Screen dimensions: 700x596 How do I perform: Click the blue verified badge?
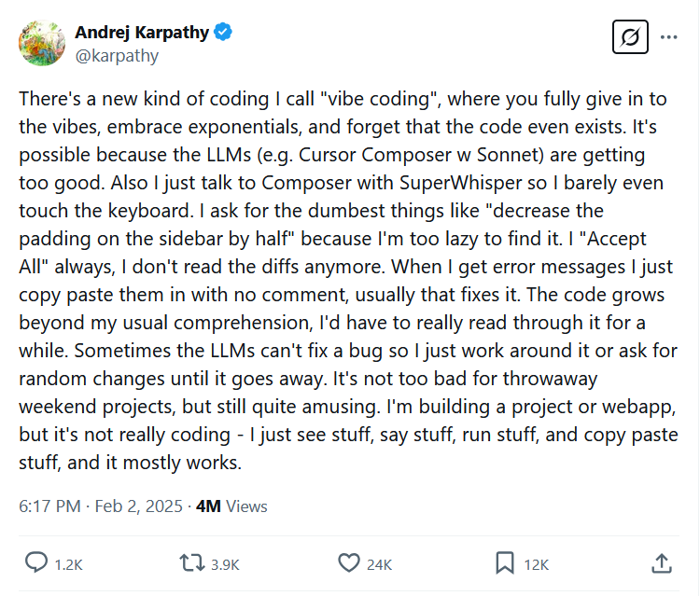[x=224, y=33]
